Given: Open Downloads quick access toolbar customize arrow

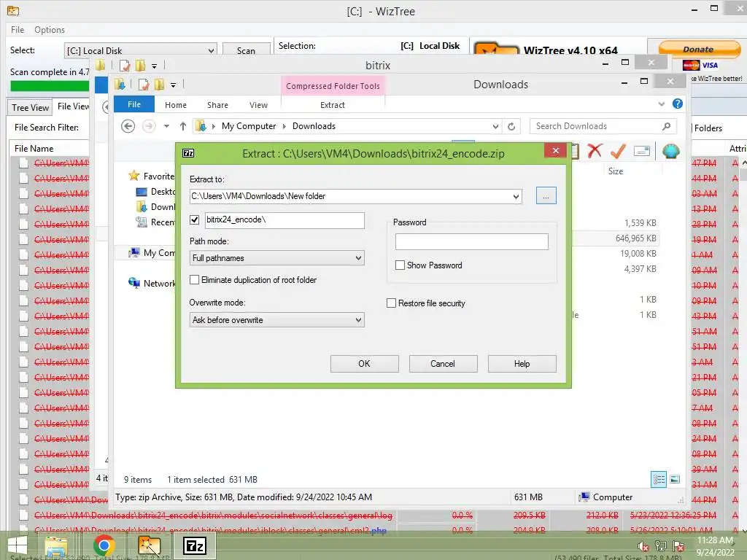Looking at the screenshot, I should (x=173, y=85).
